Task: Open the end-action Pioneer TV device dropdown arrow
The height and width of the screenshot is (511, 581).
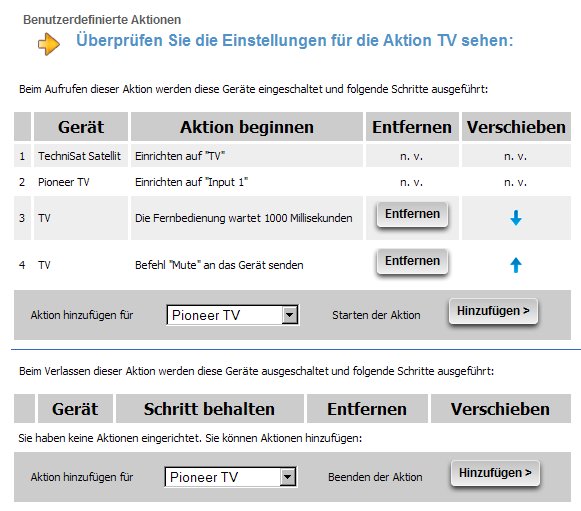Action: [x=288, y=477]
